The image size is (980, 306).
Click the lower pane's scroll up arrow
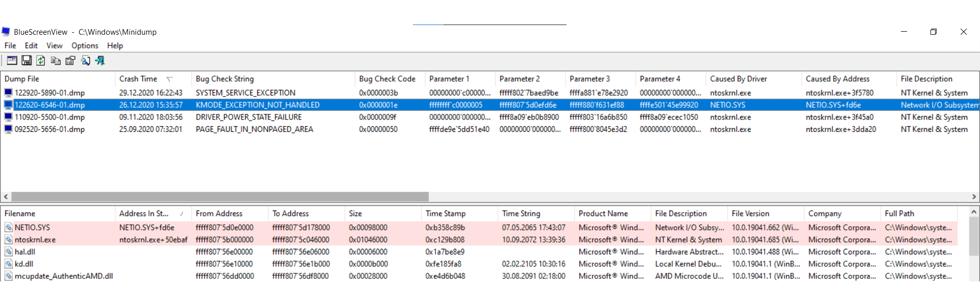point(973,211)
